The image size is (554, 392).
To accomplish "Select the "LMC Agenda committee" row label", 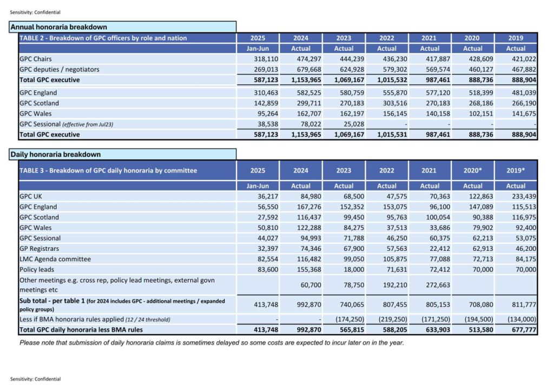I will point(53,259).
